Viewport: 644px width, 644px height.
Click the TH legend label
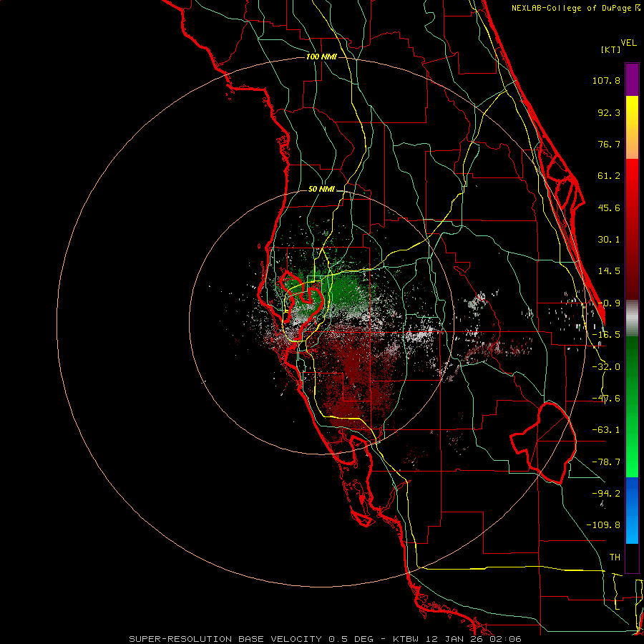point(615,557)
